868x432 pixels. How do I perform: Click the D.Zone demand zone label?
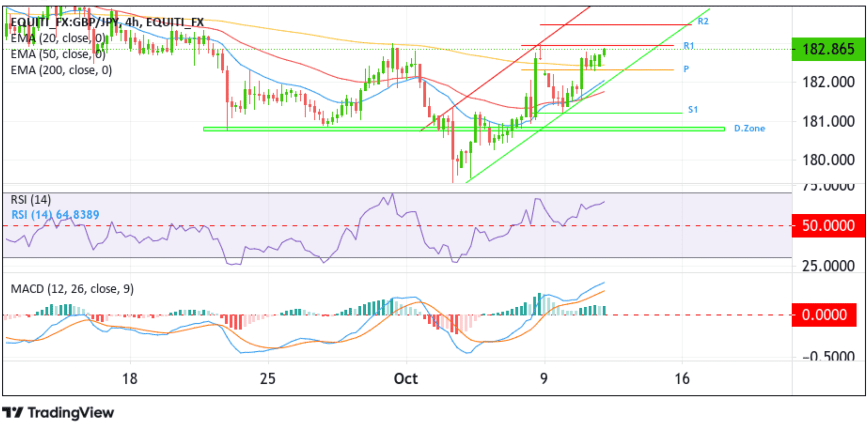(750, 128)
